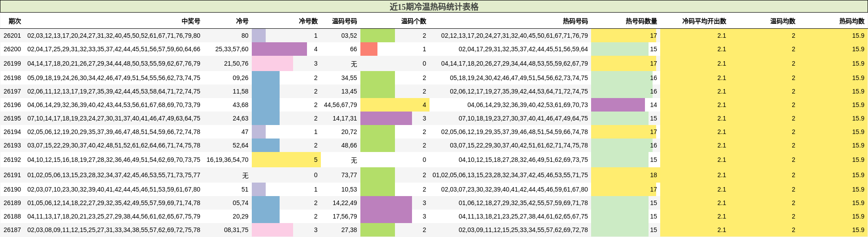This screenshot has height=237, width=868.
Task: Click the 期次 column header
Action: [x=15, y=21]
